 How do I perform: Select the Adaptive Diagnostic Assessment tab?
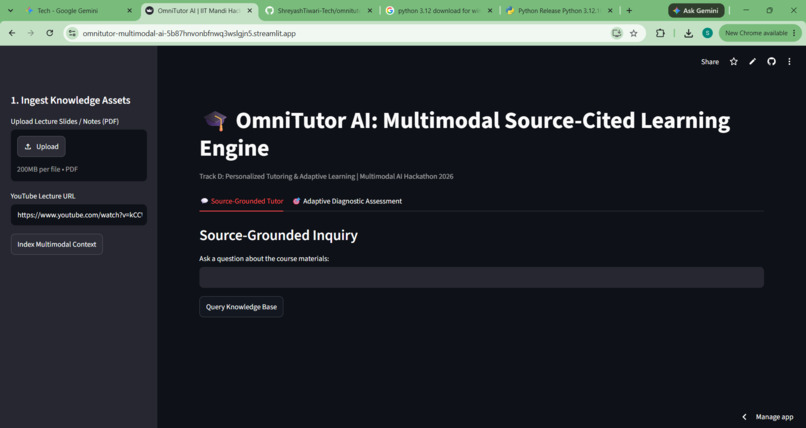pyautogui.click(x=347, y=201)
